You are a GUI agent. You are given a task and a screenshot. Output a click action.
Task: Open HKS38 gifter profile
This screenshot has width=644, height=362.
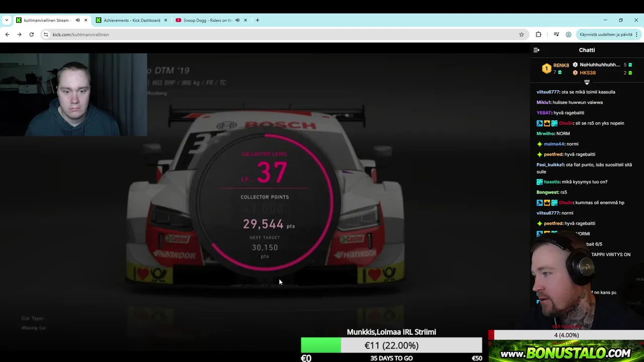pyautogui.click(x=588, y=73)
